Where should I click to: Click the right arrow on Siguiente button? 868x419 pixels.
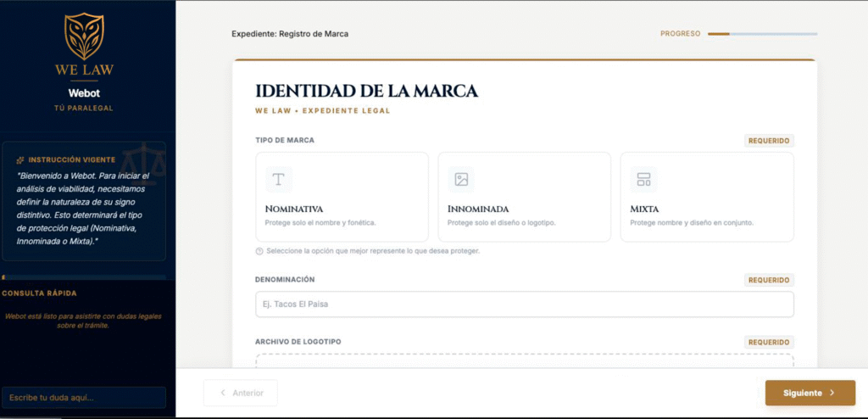(x=832, y=393)
